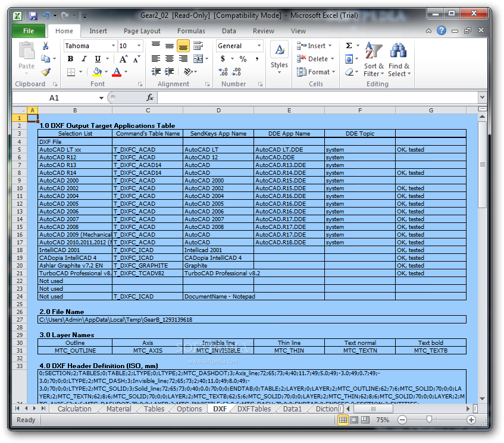This screenshot has width=504, height=443.
Task: Expand the Styles gallery dropdown
Action: pos(279,73)
